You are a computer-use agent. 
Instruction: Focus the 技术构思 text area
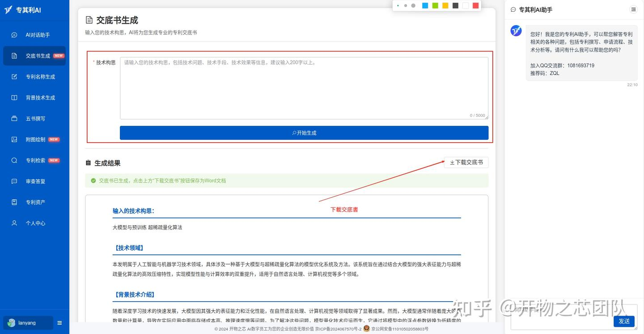pos(304,88)
